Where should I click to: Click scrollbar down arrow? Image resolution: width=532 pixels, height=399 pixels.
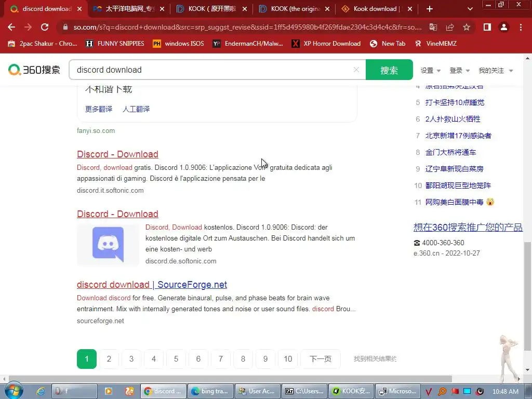point(527,370)
